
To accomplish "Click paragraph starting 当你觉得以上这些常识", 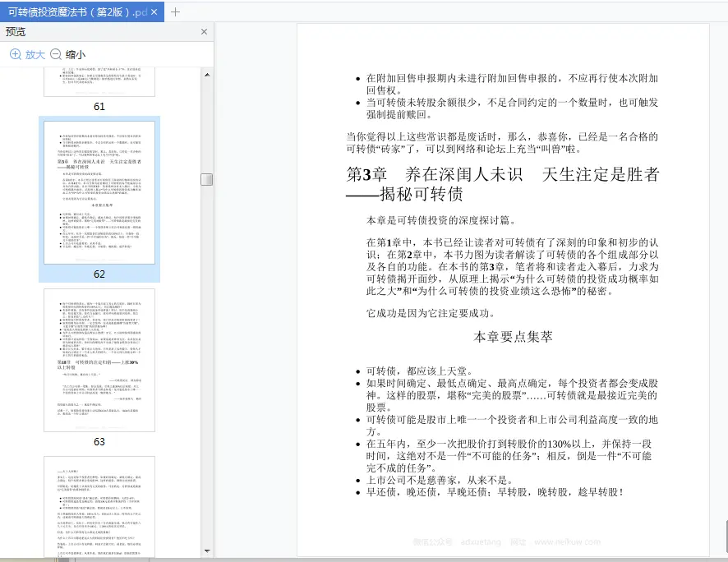I will (502, 143).
